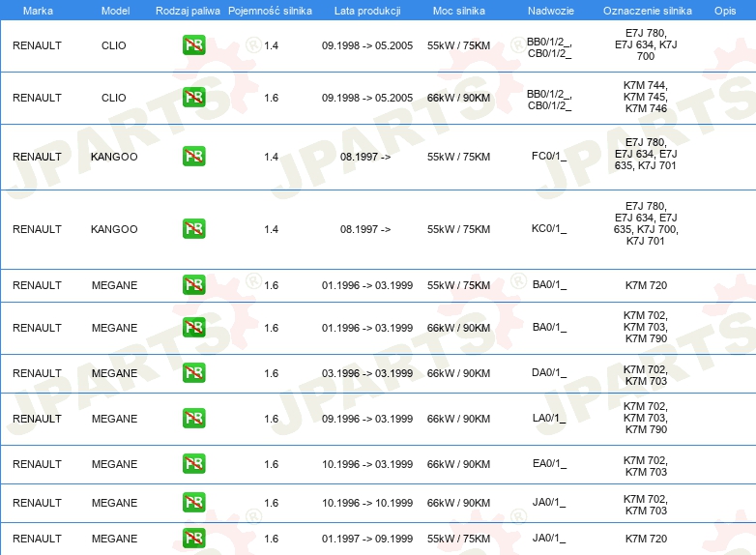
Task: Click body codes BB0/1/2_, CB0/1/2_ in CLIO 1.6 row
Action: click(x=549, y=100)
